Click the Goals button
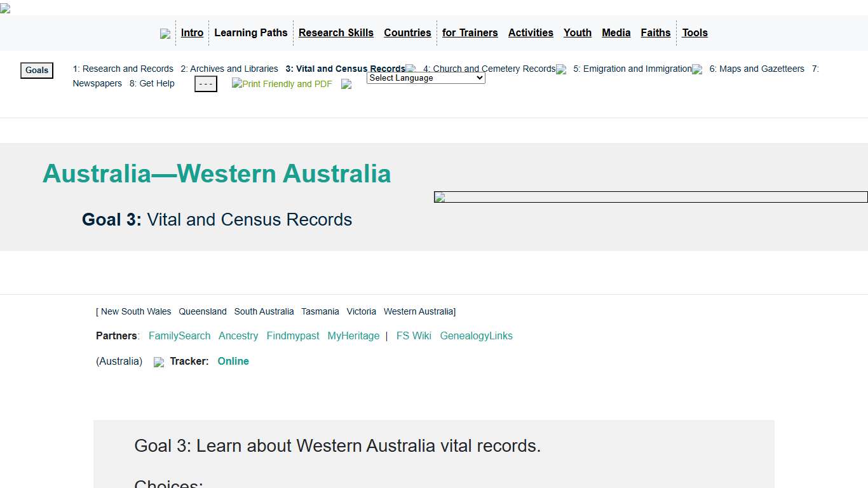Viewport: 868px width, 488px height. pos(36,70)
